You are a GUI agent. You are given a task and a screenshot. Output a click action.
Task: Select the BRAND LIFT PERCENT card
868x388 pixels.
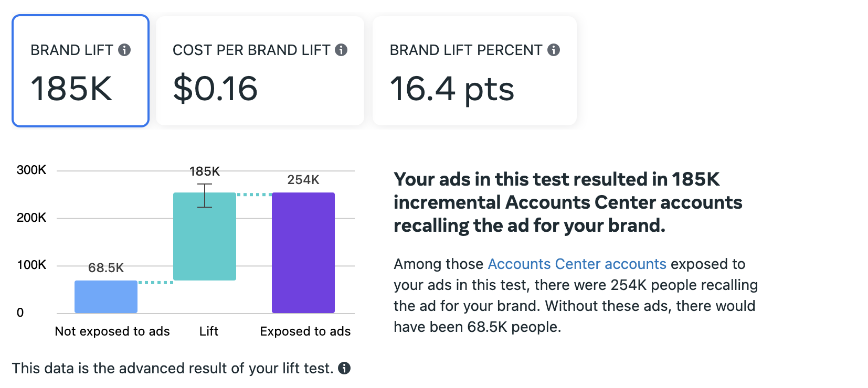pos(474,71)
